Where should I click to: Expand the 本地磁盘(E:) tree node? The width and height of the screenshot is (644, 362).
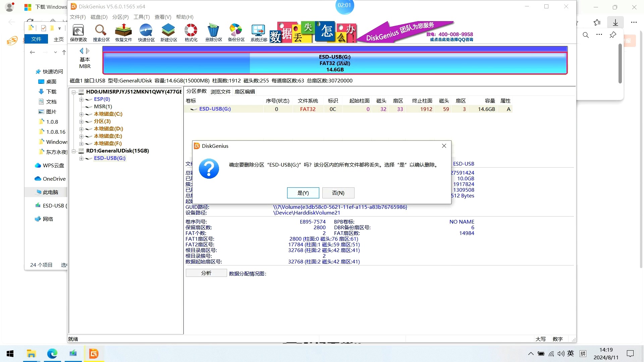[81, 136]
